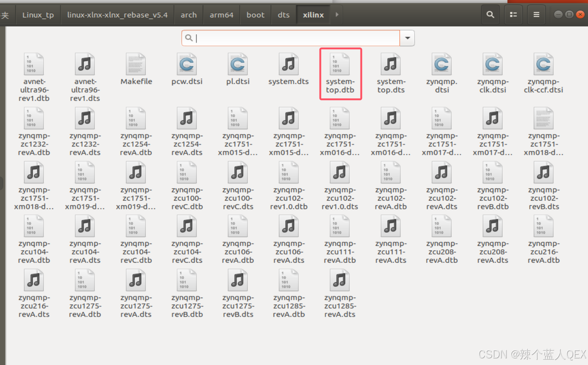This screenshot has height=365, width=588.
Task: Click inside the search text field
Action: point(290,38)
